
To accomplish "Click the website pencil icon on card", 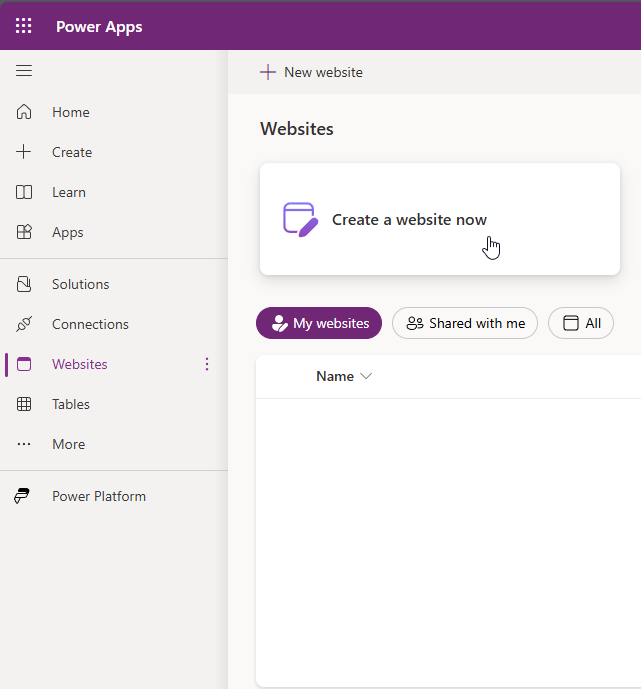I will [x=300, y=219].
